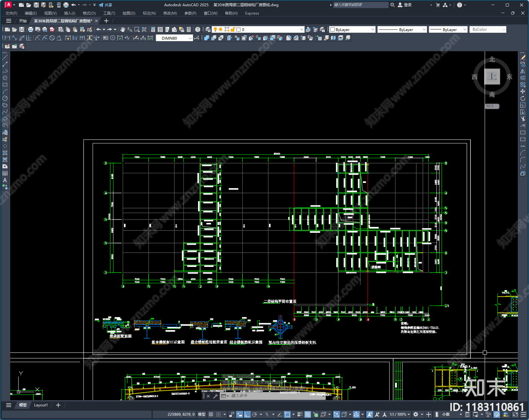Toggle snap mode dots in status bar

(219, 414)
